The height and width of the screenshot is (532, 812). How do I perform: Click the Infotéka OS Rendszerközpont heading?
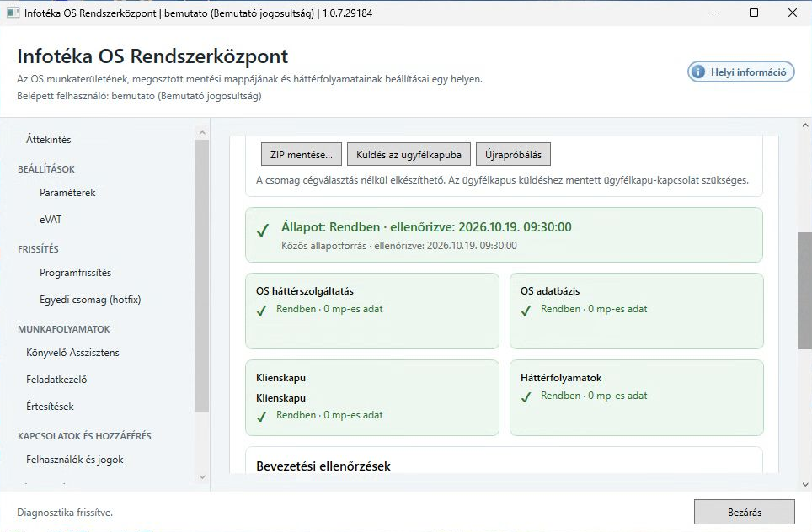tap(152, 56)
